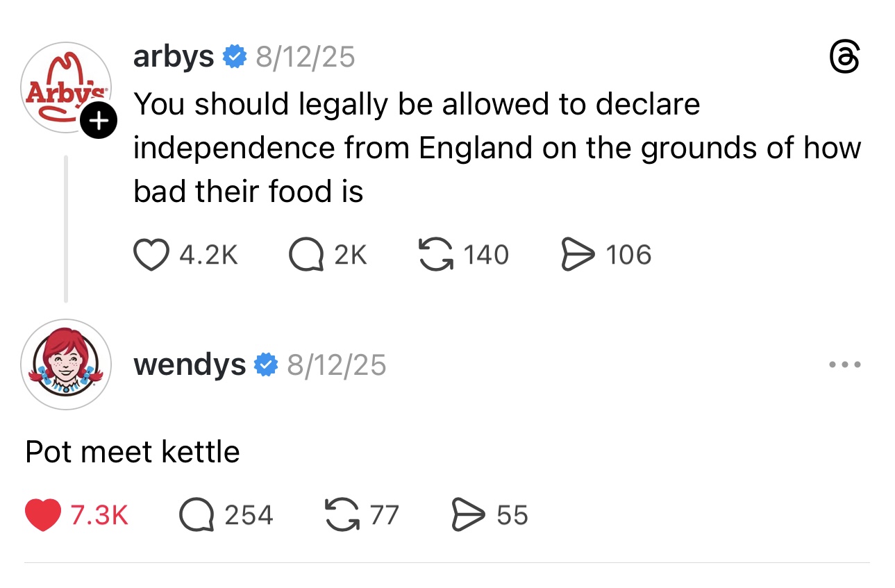Open the arbys username profile link

click(174, 57)
